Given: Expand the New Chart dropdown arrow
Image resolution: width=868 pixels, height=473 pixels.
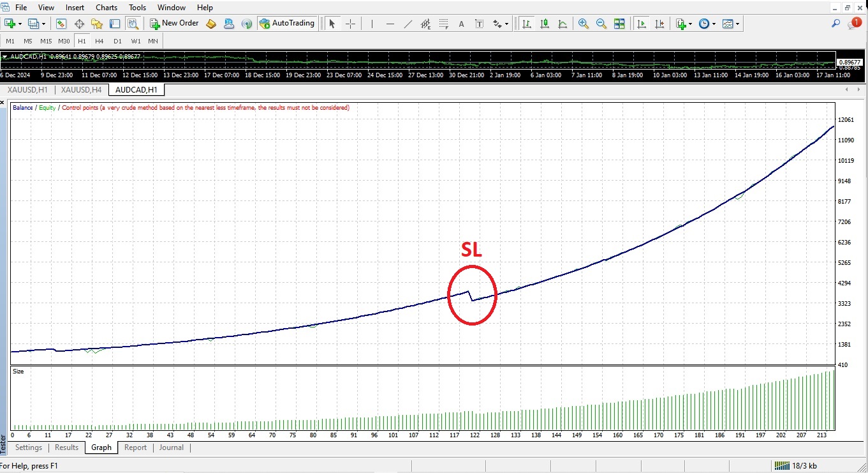Looking at the screenshot, I should [20, 24].
